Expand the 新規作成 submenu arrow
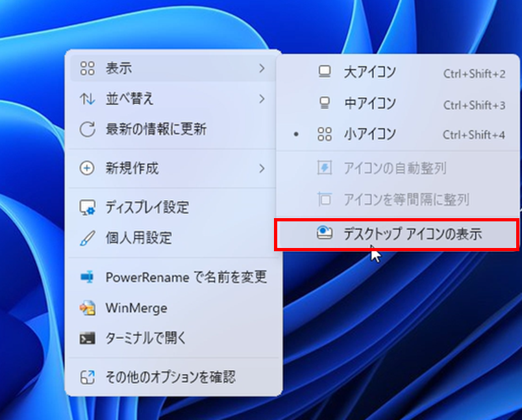Image resolution: width=522 pixels, height=420 pixels. (262, 168)
